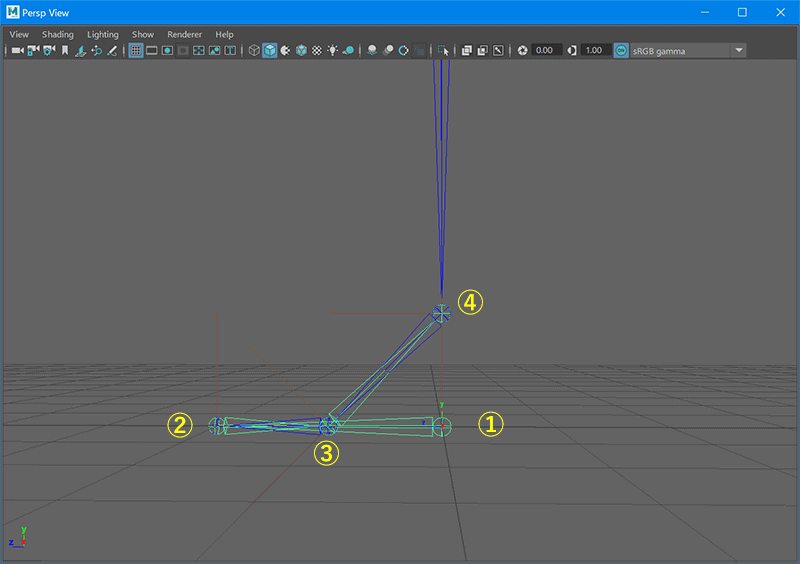The width and height of the screenshot is (800, 564).
Task: Click the Shadows icon
Action: (x=348, y=50)
